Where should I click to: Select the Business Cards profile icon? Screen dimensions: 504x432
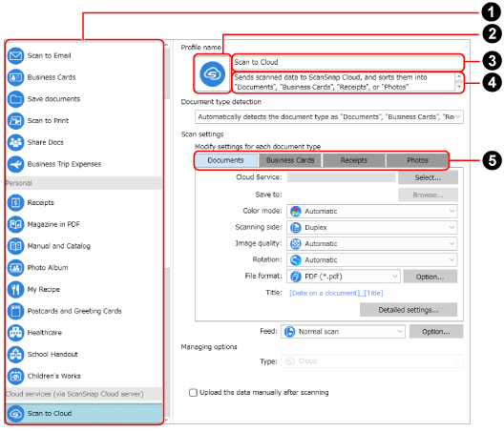pyautogui.click(x=15, y=77)
